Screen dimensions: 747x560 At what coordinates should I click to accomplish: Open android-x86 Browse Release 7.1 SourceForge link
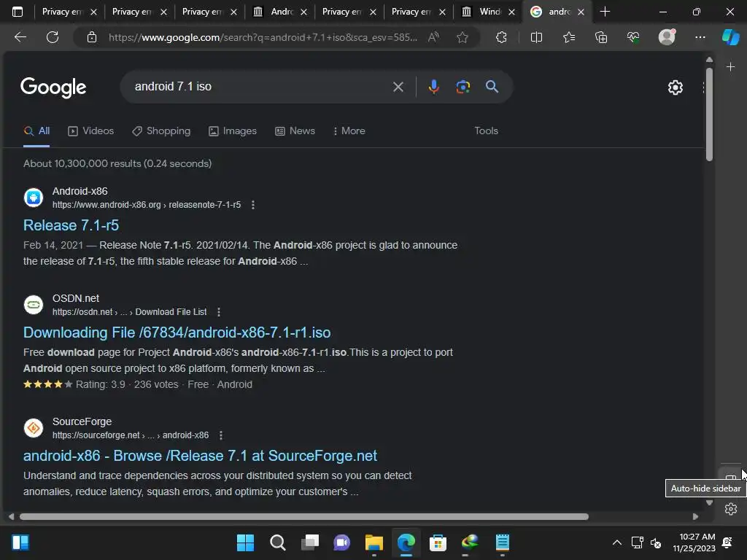[200, 456]
